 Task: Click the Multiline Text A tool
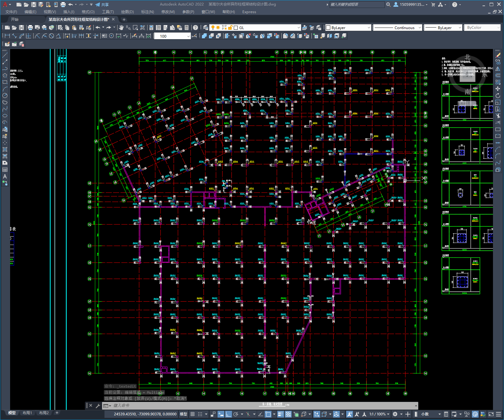tap(5, 176)
